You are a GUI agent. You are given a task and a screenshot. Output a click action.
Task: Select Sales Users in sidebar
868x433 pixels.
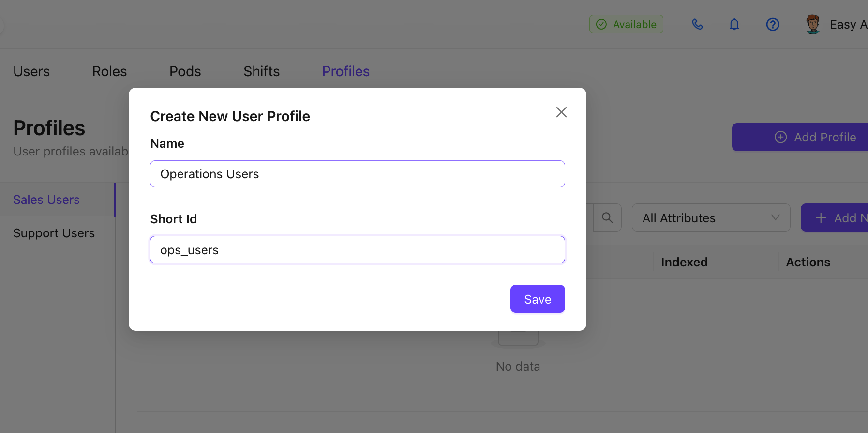pyautogui.click(x=46, y=200)
